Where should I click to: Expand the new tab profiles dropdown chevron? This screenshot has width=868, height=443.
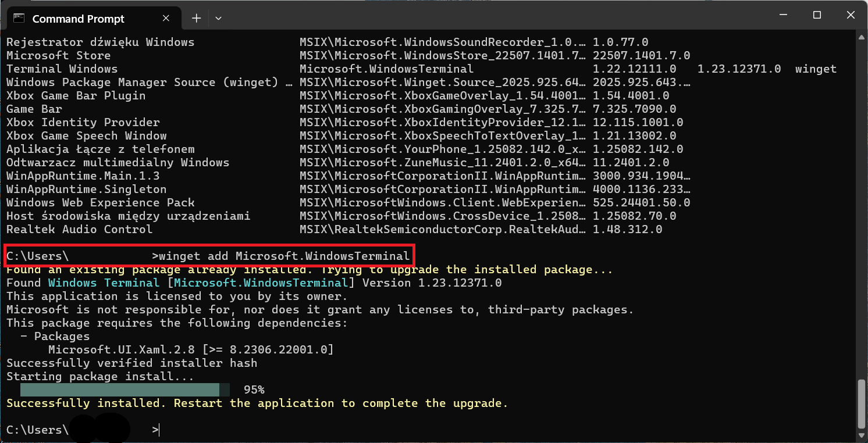[x=218, y=19]
